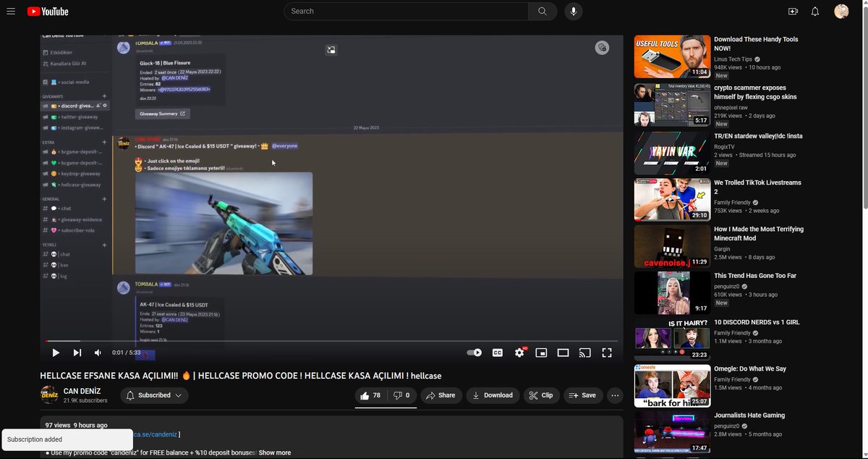The width and height of the screenshot is (868, 459).
Task: Open TR/EN stardew valley stream thumbnail
Action: click(672, 152)
